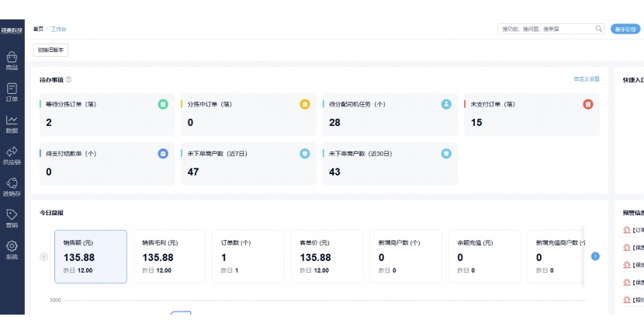Image resolution: width=644 pixels, height=334 pixels.
Task: Open the 进销存 (Inventory) sidebar menu
Action: click(12, 187)
